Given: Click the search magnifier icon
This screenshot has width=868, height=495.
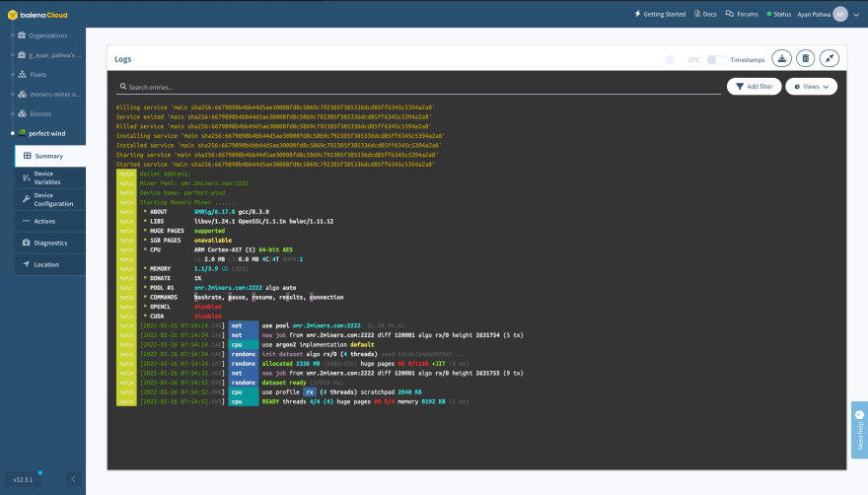Looking at the screenshot, I should tap(123, 87).
